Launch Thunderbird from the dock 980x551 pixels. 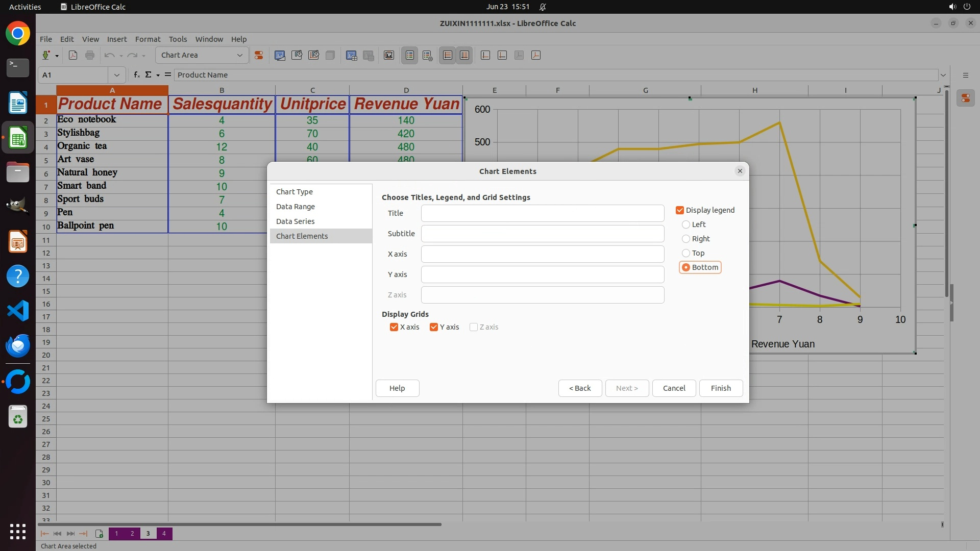point(18,345)
